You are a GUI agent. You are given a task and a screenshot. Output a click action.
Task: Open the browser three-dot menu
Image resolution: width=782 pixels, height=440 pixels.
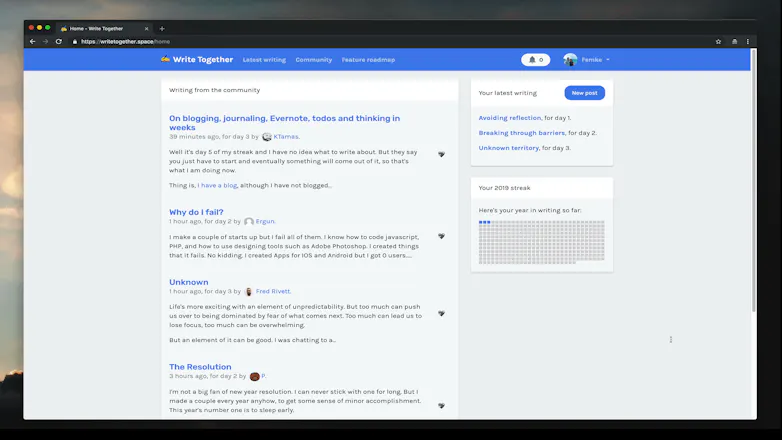748,41
